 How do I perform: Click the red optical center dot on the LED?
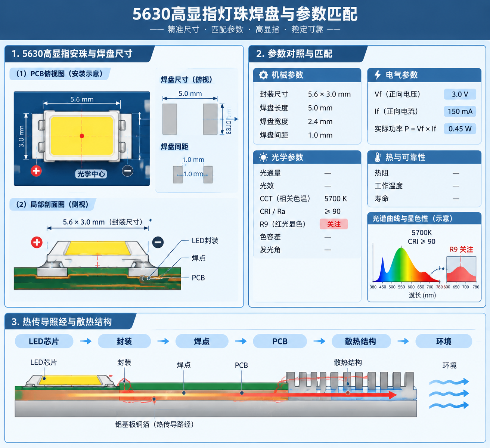82,136
